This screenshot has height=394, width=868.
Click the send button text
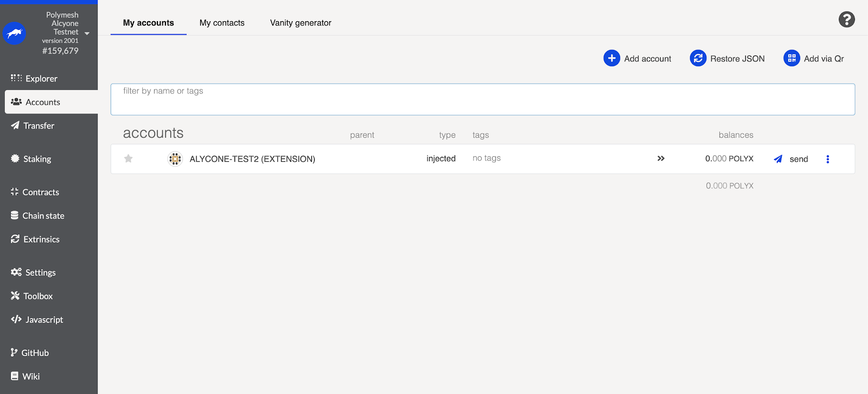799,159
